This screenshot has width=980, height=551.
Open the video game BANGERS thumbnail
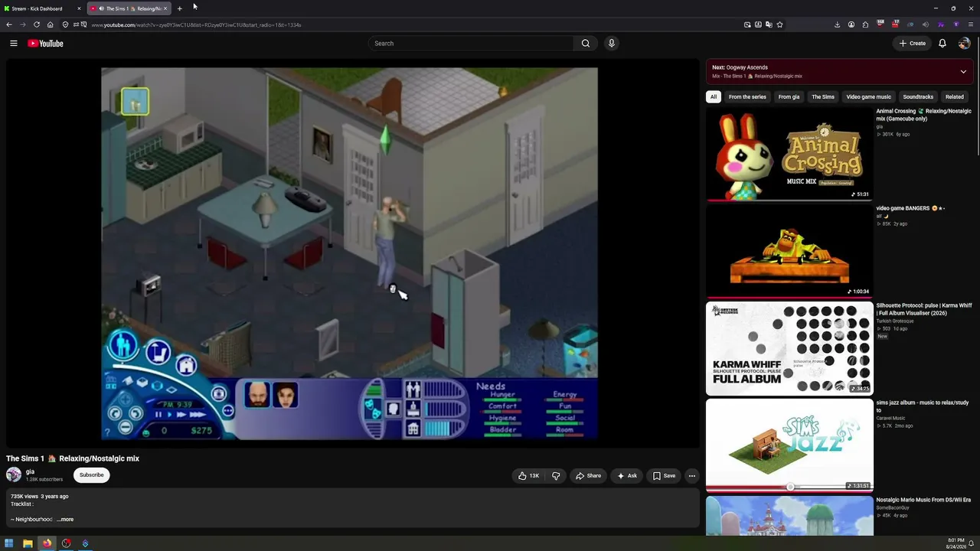[x=789, y=252]
